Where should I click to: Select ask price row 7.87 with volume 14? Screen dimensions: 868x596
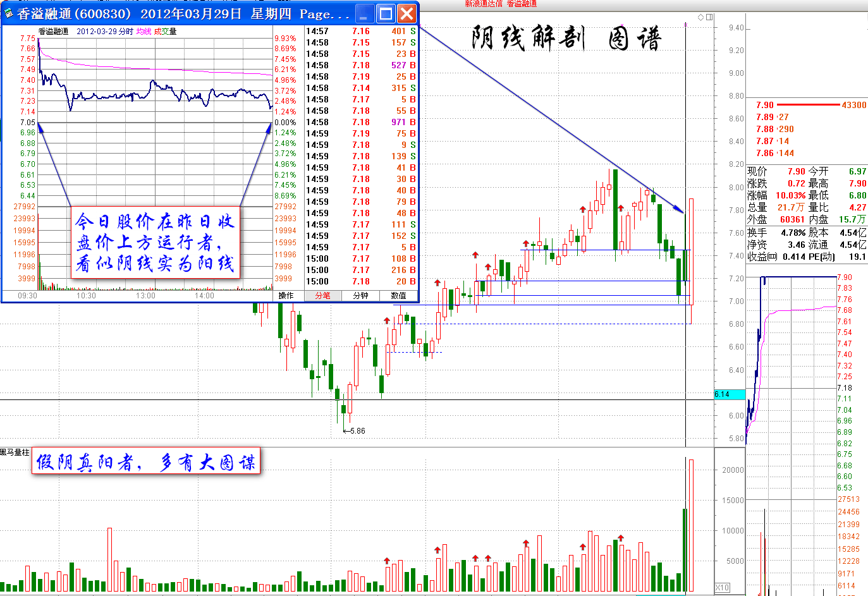772,141
